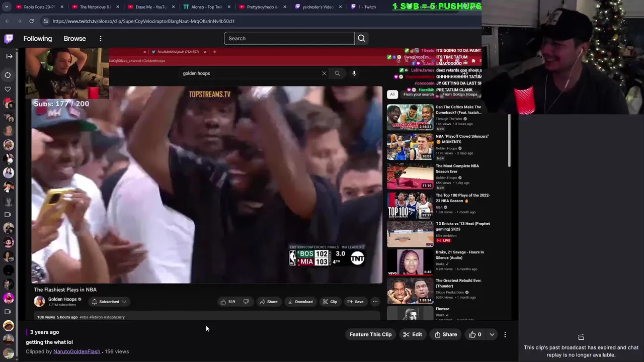
Task: Click the Twitch search magnifier button
Action: click(361, 38)
